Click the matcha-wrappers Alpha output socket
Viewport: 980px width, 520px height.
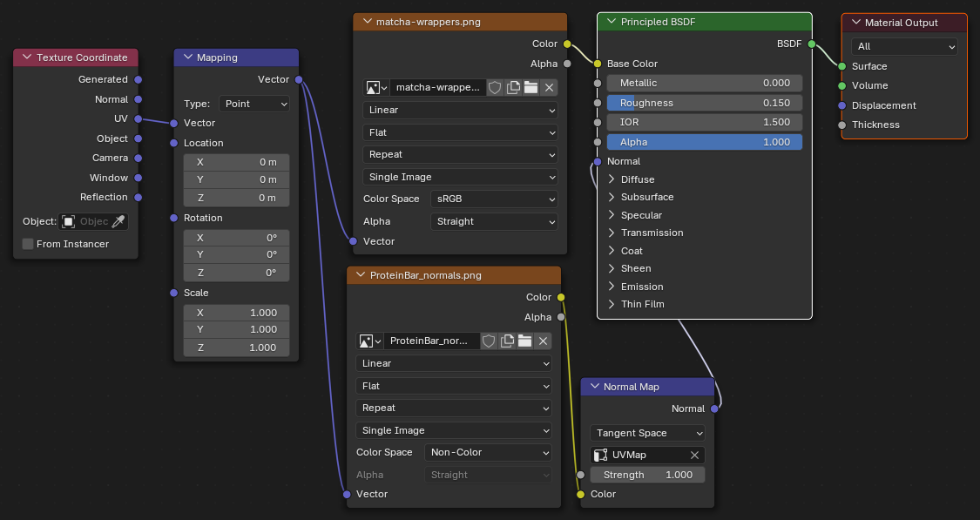(567, 64)
